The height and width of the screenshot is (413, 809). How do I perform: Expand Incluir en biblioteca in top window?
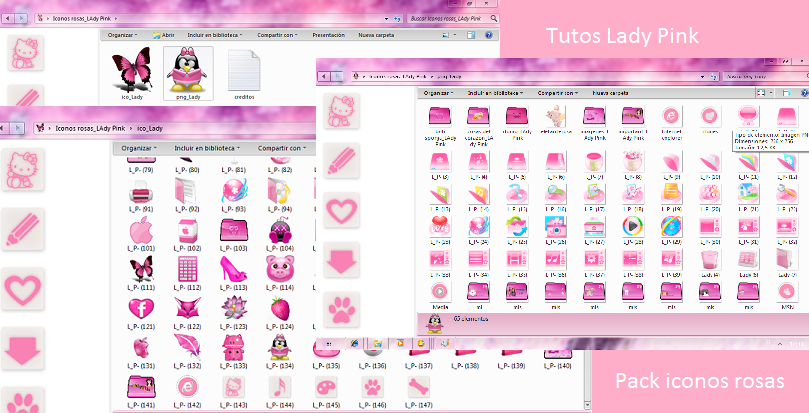click(x=215, y=35)
